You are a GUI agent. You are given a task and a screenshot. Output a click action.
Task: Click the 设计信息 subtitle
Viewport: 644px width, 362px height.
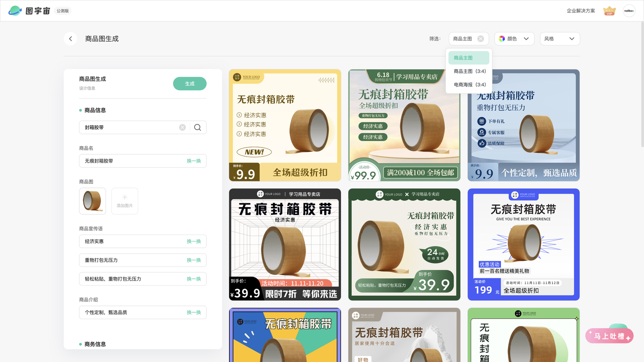[87, 88]
